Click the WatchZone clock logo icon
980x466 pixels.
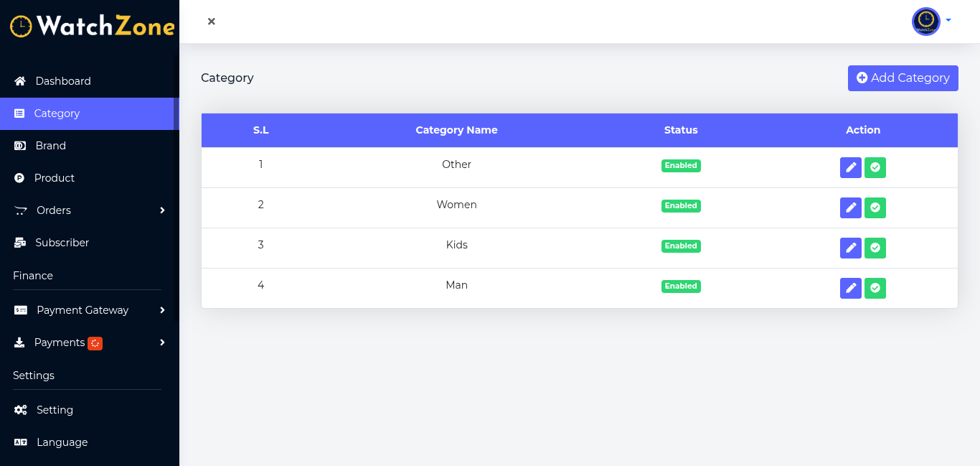click(x=21, y=27)
